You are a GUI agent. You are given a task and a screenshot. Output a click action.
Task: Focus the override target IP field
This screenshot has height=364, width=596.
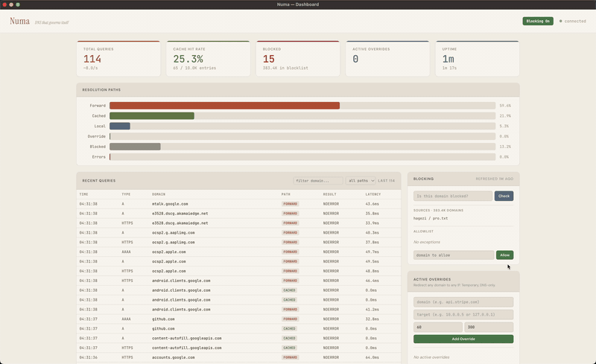coord(463,315)
